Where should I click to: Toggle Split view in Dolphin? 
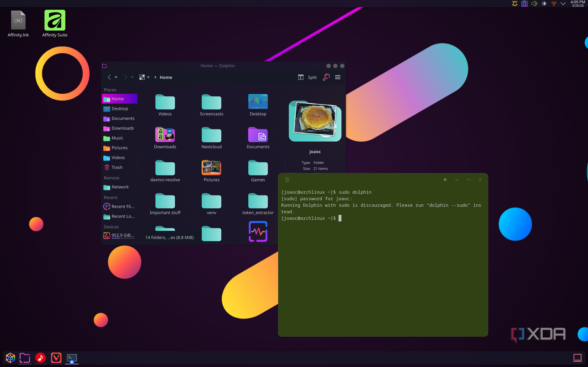click(x=307, y=77)
